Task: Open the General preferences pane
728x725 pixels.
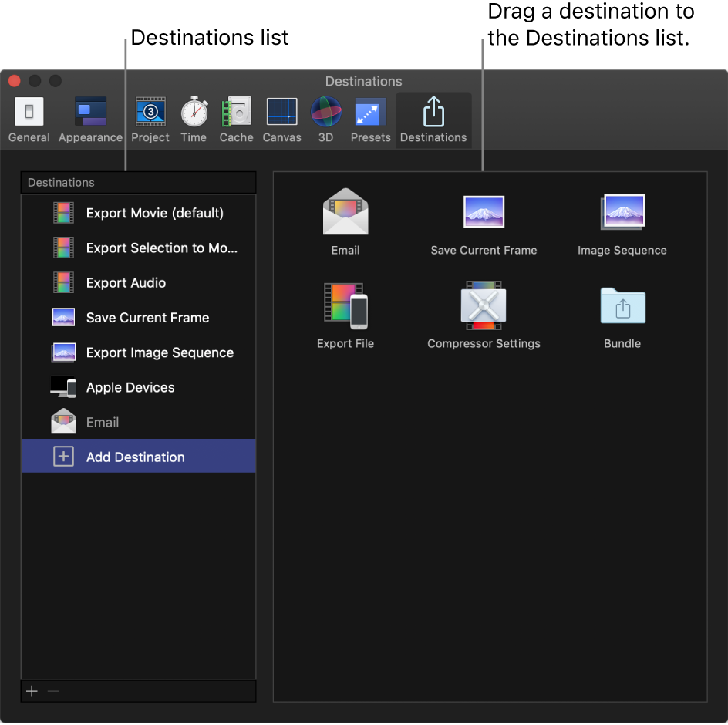Action: 29,120
